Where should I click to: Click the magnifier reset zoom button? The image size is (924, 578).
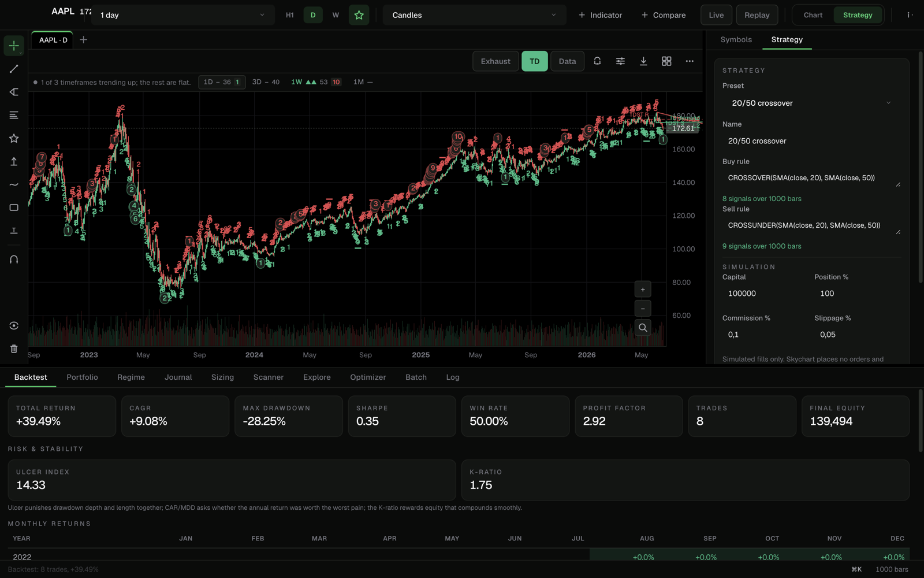coord(643,328)
